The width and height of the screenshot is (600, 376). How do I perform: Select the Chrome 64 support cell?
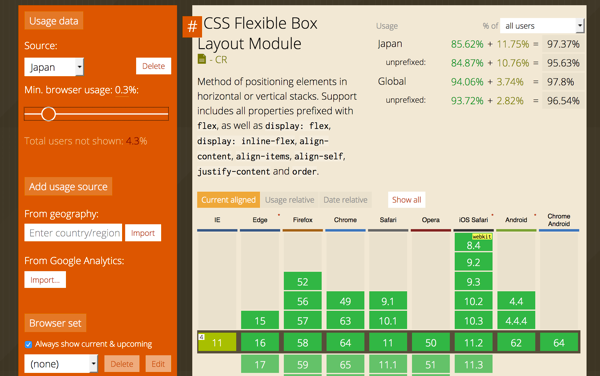point(345,342)
